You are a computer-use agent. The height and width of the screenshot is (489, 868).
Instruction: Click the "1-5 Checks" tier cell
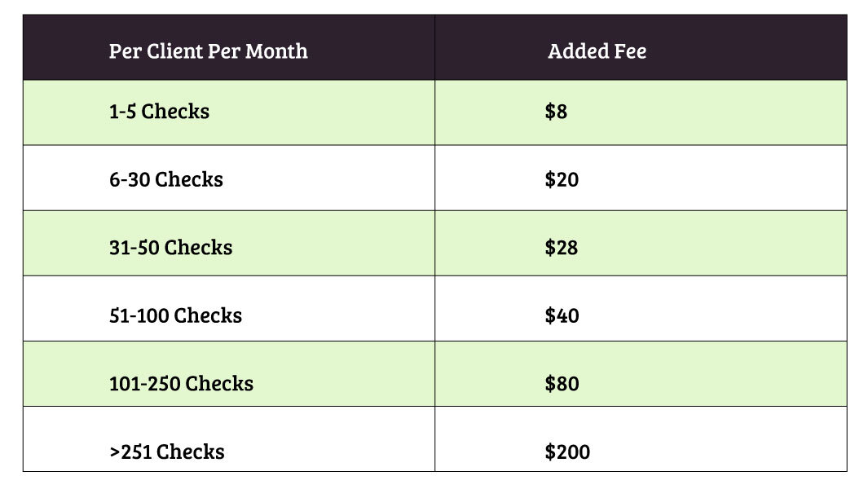click(159, 112)
